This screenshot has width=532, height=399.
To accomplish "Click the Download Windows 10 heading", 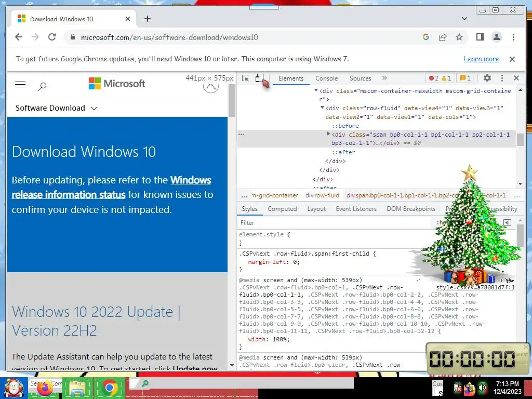I will click(x=84, y=152).
